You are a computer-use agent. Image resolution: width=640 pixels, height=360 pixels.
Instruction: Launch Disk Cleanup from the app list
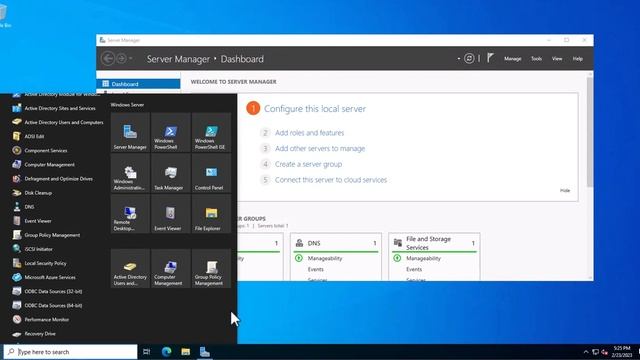[32, 193]
